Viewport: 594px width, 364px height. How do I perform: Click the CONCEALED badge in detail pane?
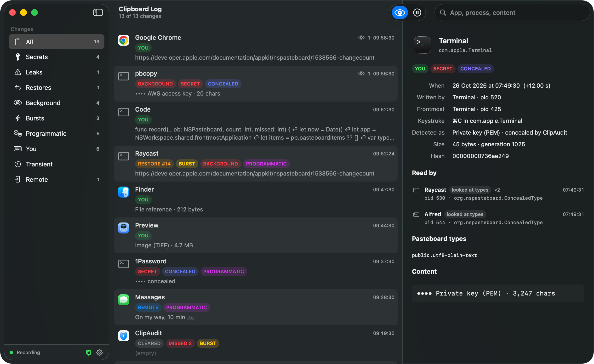[x=475, y=69]
